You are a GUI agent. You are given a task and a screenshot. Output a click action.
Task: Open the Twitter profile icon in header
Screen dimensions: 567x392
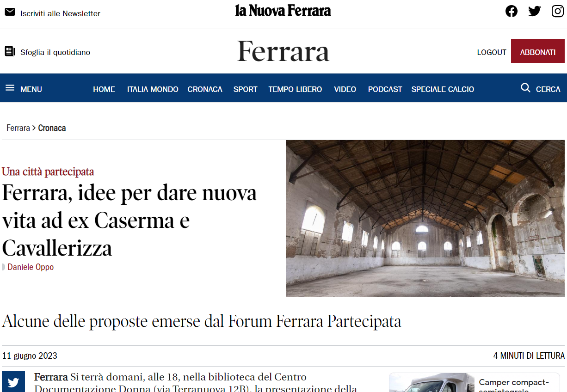pyautogui.click(x=535, y=11)
